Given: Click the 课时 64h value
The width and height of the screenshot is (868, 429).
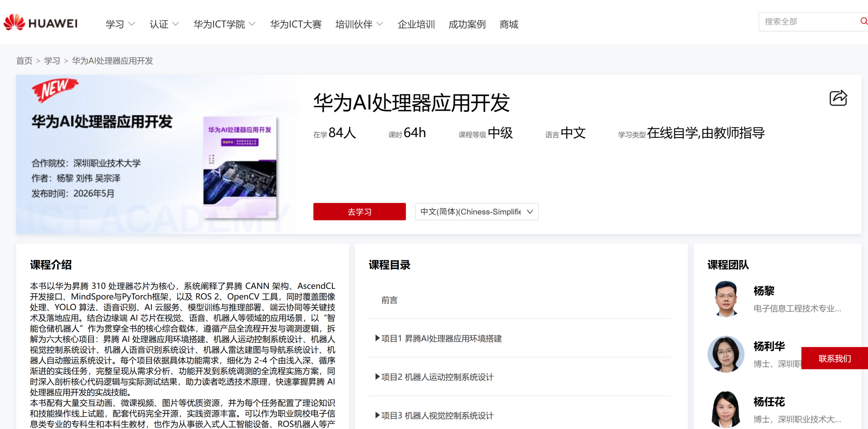Looking at the screenshot, I should coord(407,133).
